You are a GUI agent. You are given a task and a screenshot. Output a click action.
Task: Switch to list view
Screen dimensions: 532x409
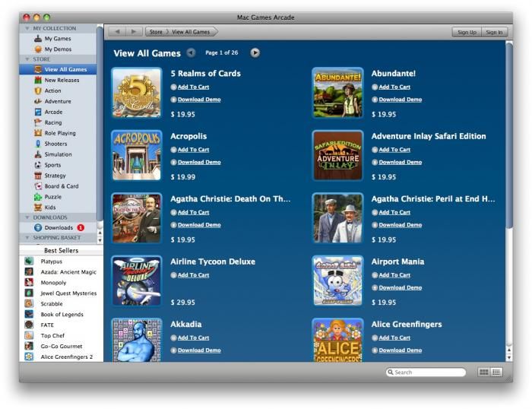(x=496, y=373)
